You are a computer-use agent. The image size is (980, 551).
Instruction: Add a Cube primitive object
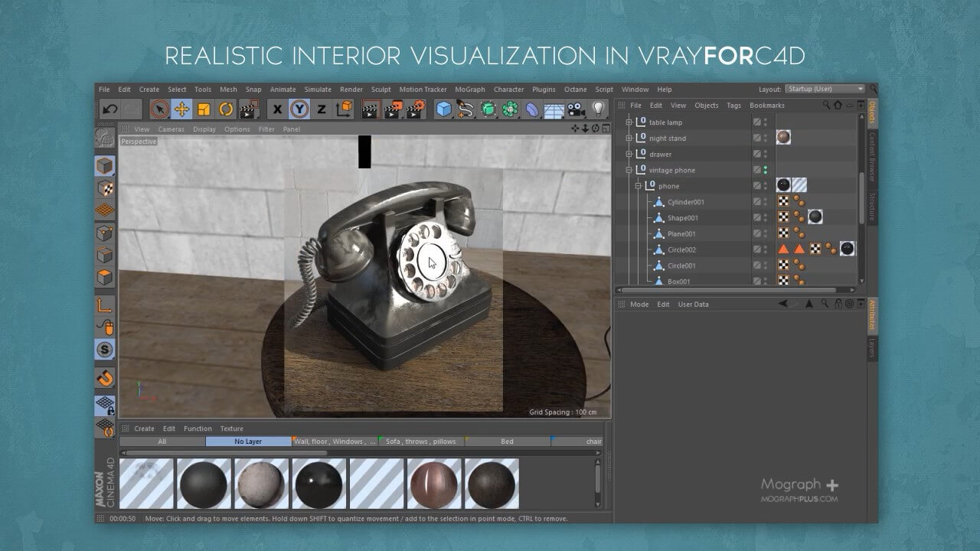click(444, 109)
